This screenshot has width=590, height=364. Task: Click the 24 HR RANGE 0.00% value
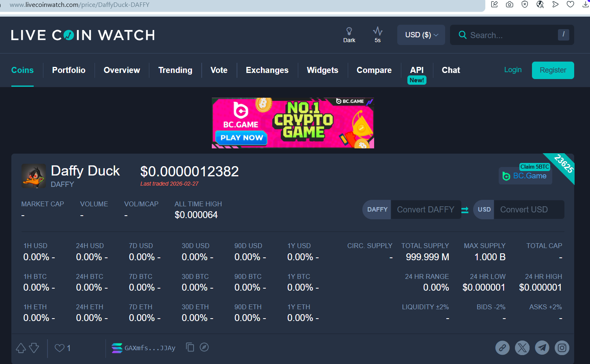click(436, 287)
